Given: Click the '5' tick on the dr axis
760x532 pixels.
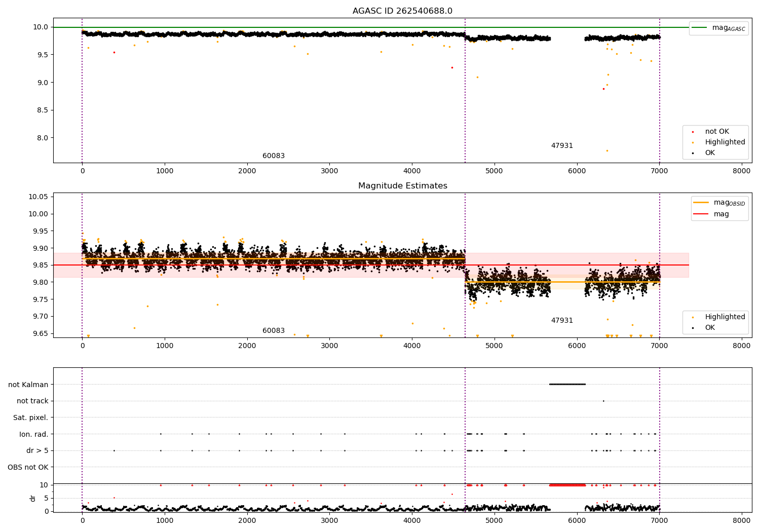Looking at the screenshot, I should 46,498.
